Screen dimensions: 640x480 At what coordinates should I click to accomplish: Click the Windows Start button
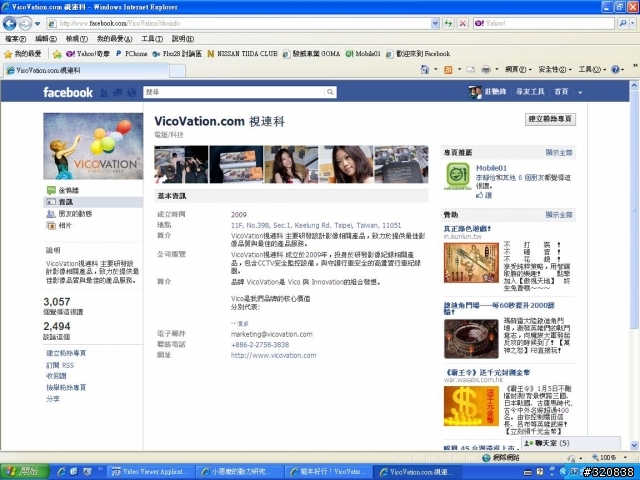pyautogui.click(x=24, y=471)
